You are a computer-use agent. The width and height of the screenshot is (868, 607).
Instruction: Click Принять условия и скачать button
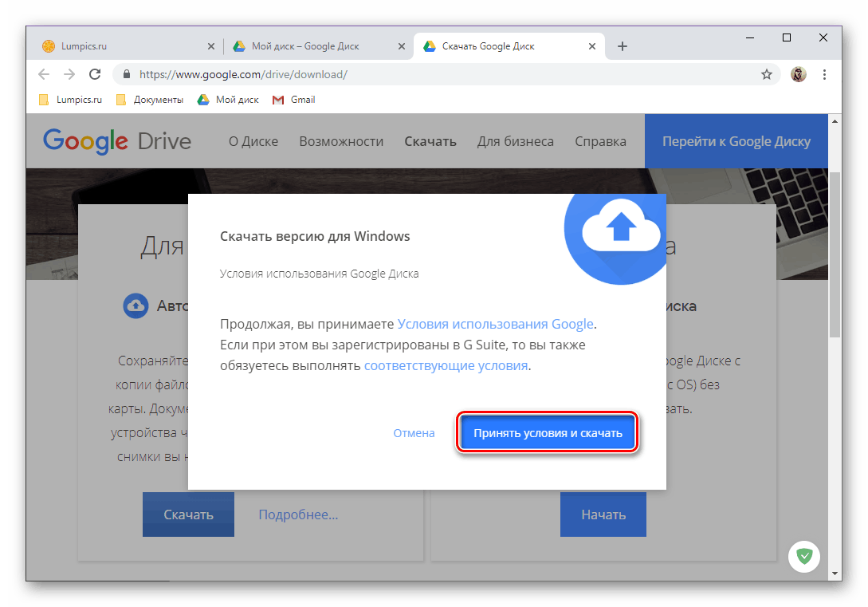[548, 433]
